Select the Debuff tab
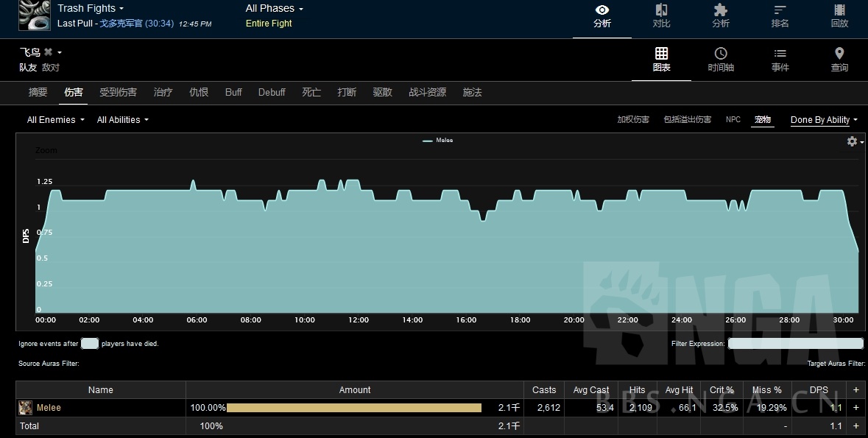Image resolution: width=868 pixels, height=438 pixels. [x=272, y=93]
